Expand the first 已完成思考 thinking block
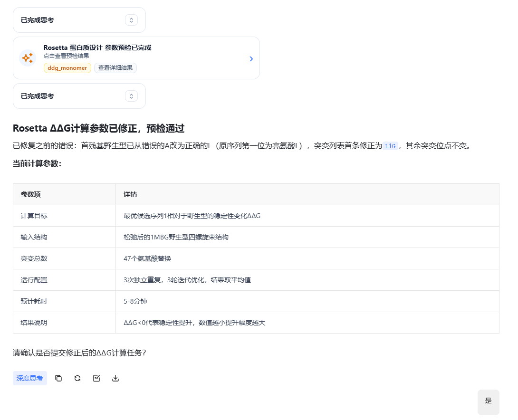 pyautogui.click(x=131, y=20)
